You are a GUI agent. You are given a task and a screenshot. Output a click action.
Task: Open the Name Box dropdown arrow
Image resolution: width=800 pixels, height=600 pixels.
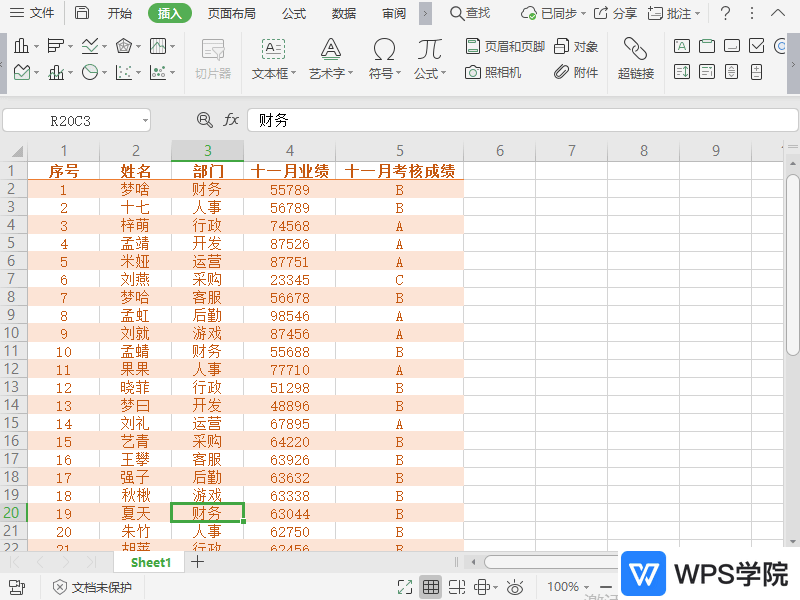pyautogui.click(x=145, y=119)
